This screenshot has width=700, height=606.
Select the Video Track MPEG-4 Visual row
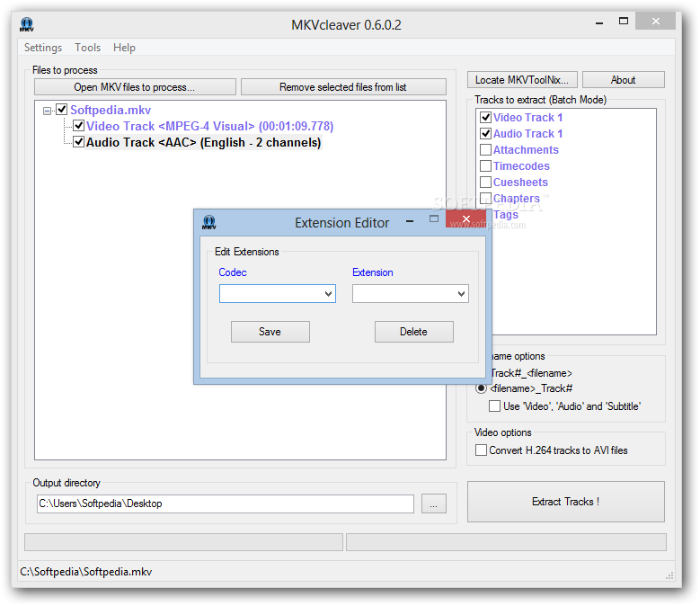point(210,126)
